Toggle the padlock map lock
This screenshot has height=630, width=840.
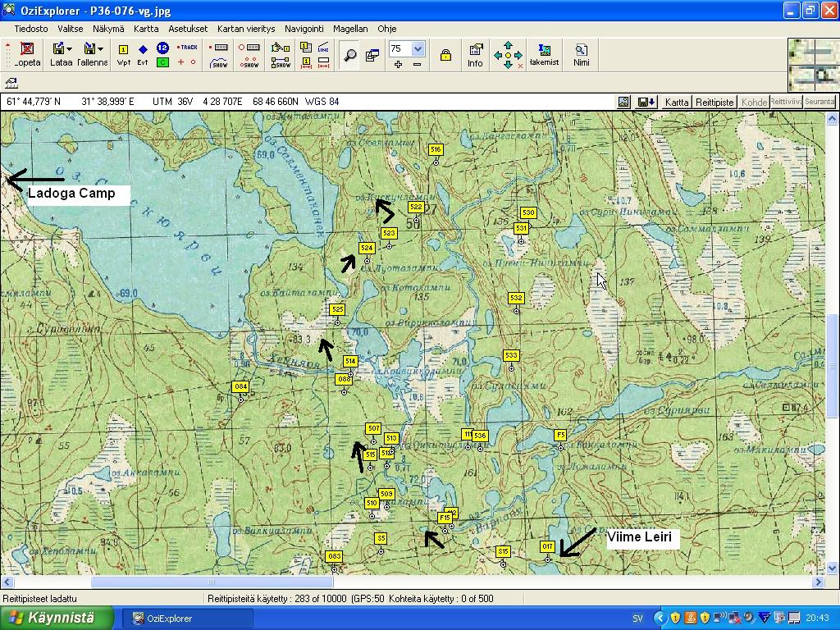click(x=445, y=55)
